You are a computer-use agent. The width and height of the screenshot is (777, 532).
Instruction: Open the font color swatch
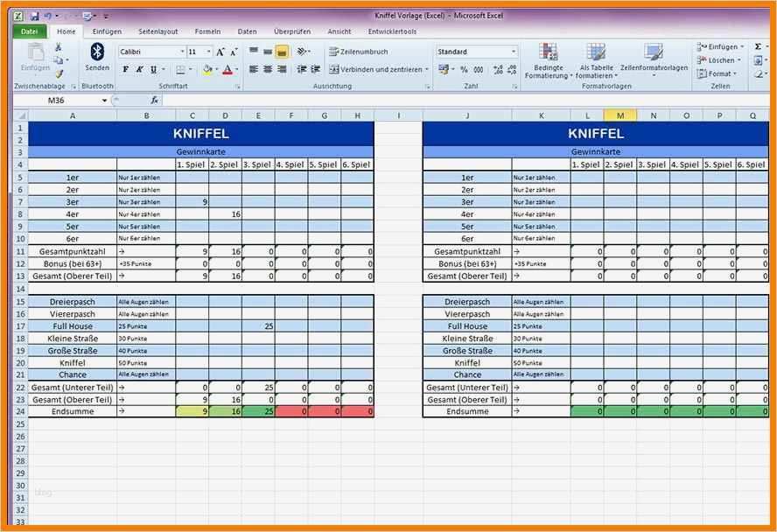click(227, 69)
